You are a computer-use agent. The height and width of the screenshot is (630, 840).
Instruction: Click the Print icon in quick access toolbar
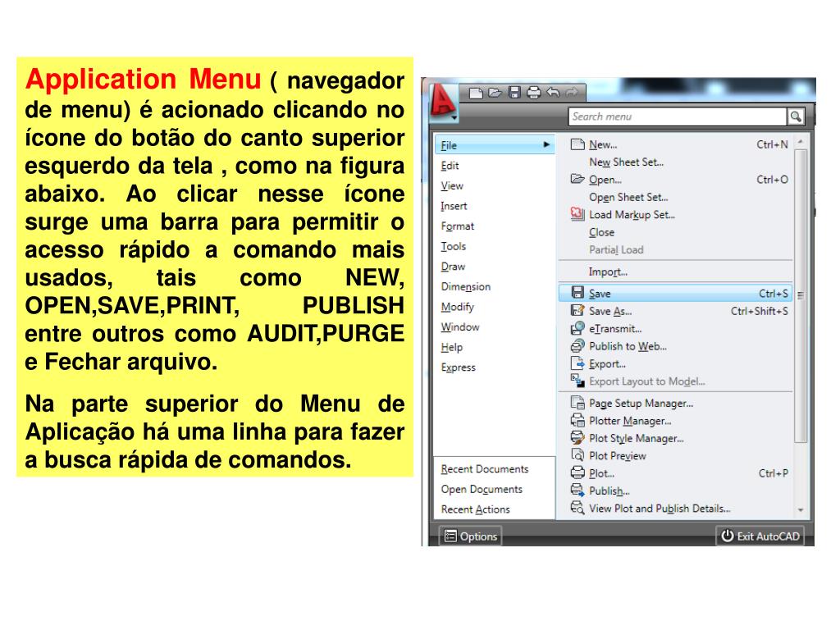[533, 93]
